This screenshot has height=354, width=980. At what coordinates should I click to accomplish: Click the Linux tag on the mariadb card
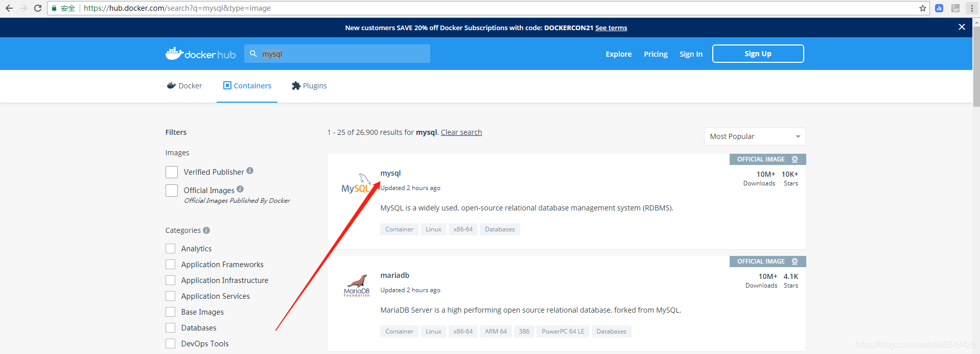coord(433,332)
